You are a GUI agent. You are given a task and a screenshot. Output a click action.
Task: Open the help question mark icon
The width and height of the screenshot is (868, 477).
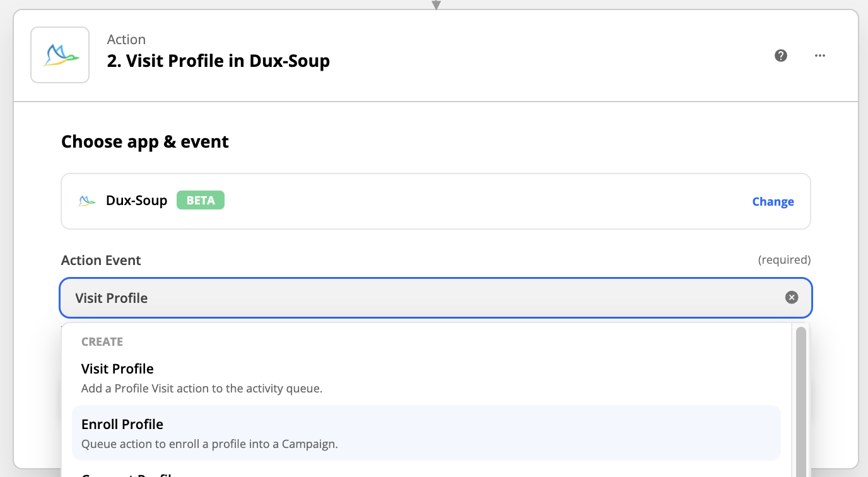tap(781, 56)
